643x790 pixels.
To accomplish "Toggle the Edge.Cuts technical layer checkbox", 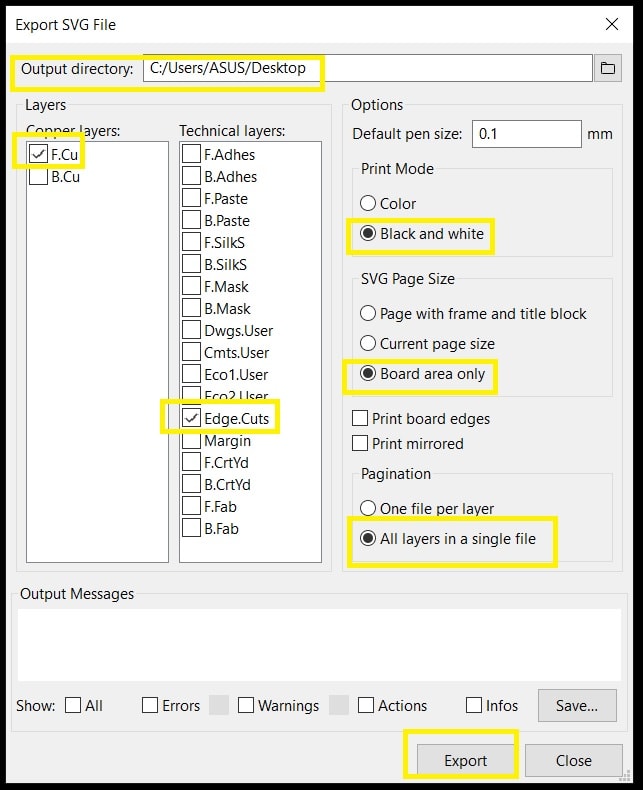I will pyautogui.click(x=192, y=418).
